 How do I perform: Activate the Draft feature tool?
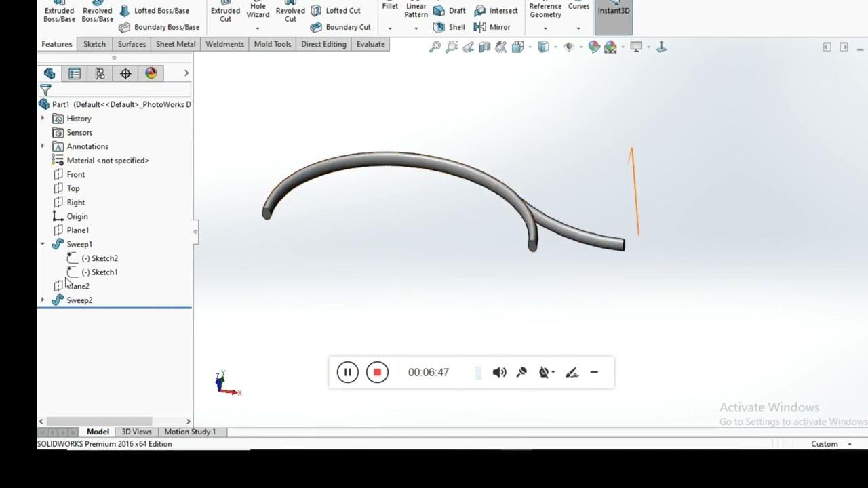coord(450,11)
